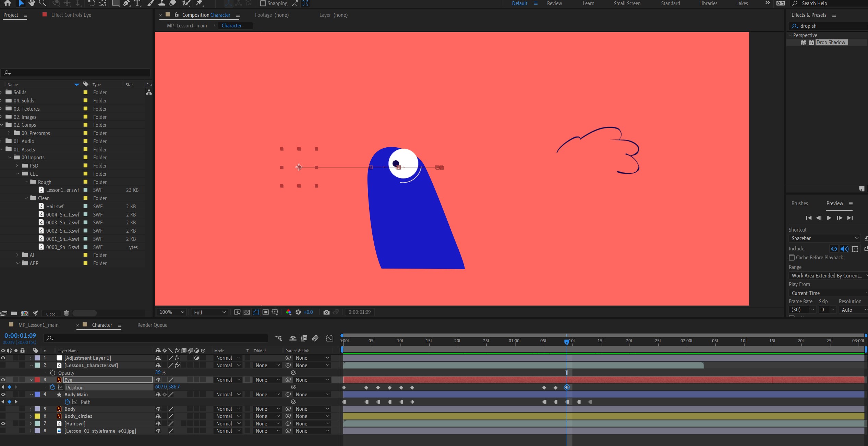Switch to the Render Queue tab
Screen dimensions: 868x446
152,325
